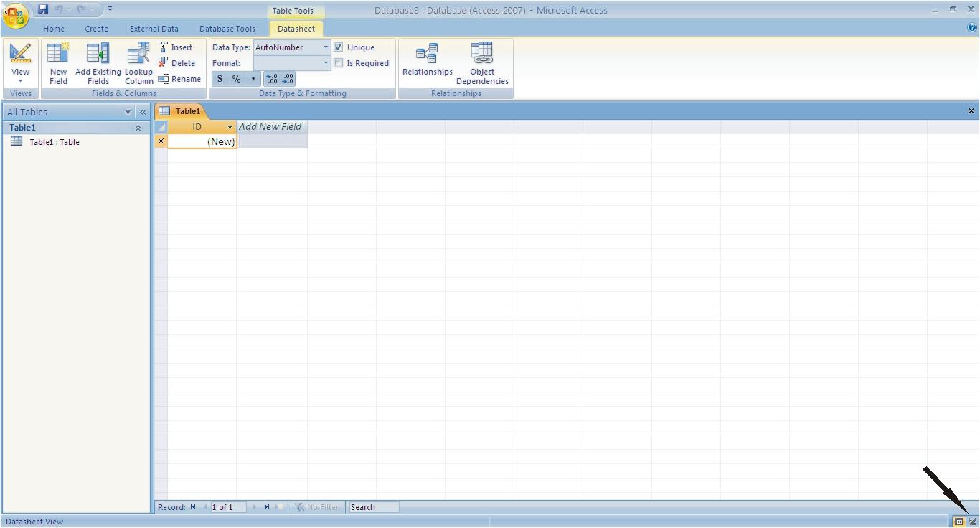Insert a column with the Insert button
Image resolution: width=980 pixels, height=528 pixels.
(x=176, y=47)
